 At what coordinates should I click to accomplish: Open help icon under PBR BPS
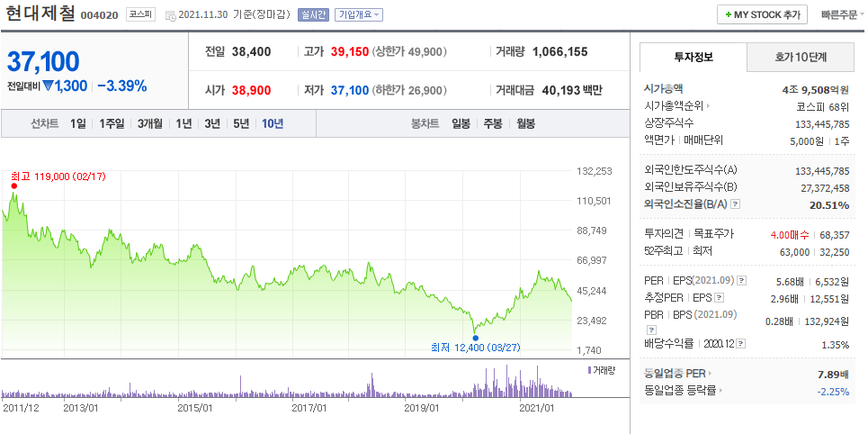click(650, 330)
